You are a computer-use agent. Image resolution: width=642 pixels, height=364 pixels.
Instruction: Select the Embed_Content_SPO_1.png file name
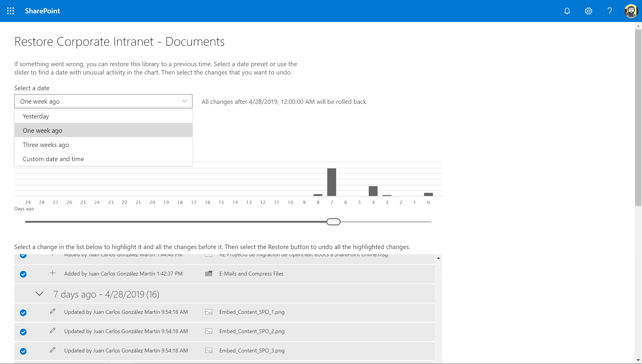pyautogui.click(x=252, y=312)
